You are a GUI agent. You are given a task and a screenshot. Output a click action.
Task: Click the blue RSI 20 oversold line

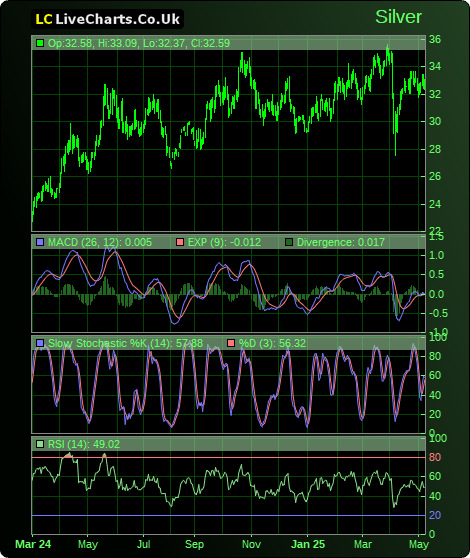click(228, 515)
